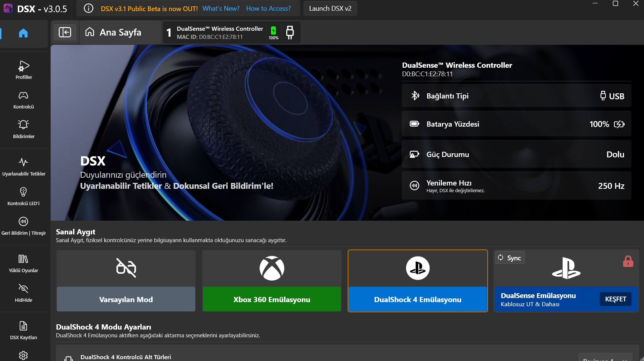The width and height of the screenshot is (644, 361).
Task: Click the red lock on DualSense Emülasyonu
Action: [628, 261]
